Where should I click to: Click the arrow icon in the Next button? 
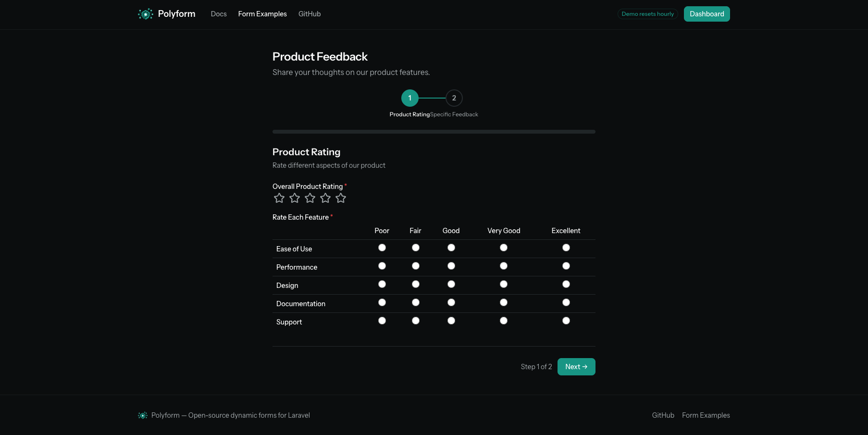tap(585, 366)
